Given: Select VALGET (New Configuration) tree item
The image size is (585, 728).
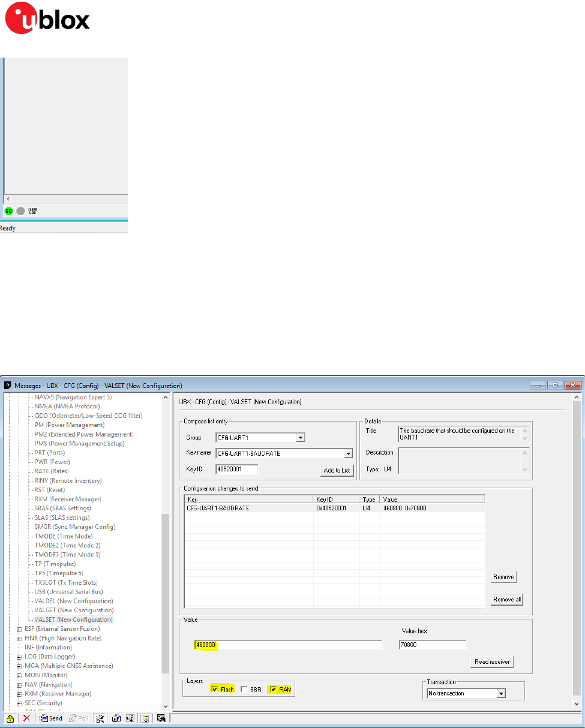Looking at the screenshot, I should click(74, 610).
